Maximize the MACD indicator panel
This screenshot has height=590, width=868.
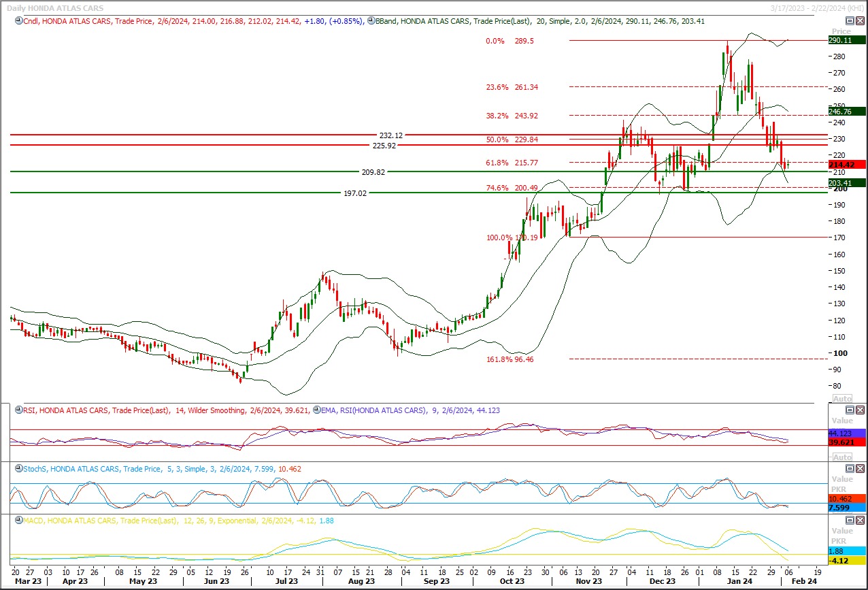pyautogui.click(x=850, y=520)
